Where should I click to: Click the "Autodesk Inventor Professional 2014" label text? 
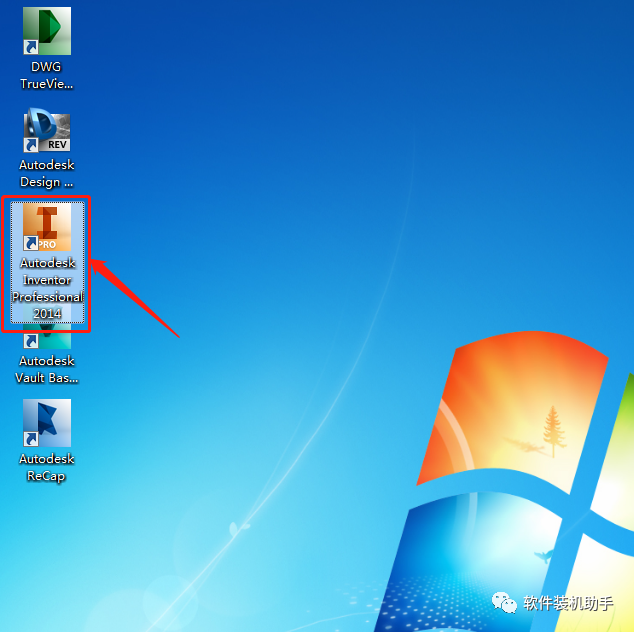(x=48, y=288)
